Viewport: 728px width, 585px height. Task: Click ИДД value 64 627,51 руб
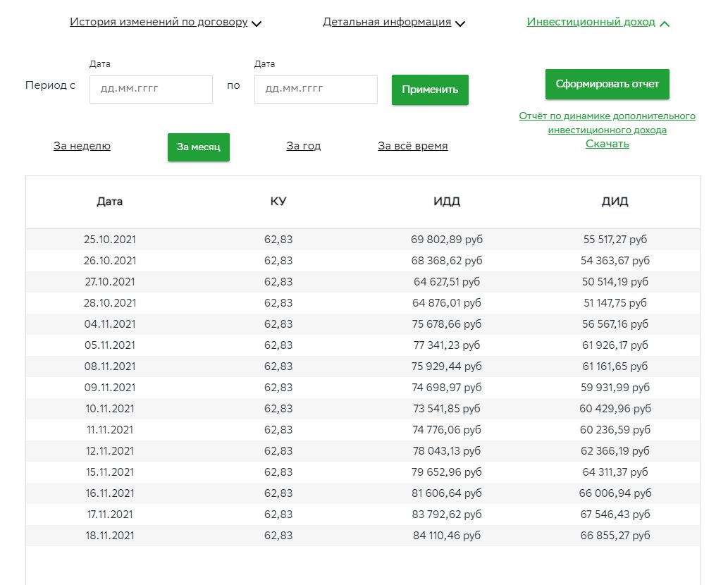[447, 282]
